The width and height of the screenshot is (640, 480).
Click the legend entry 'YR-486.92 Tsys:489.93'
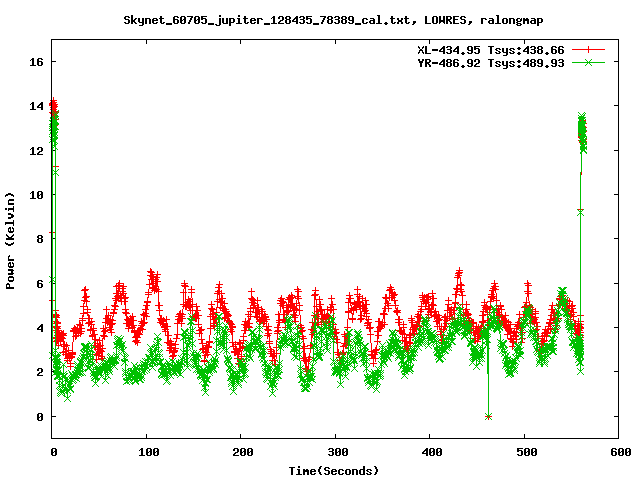(491, 63)
